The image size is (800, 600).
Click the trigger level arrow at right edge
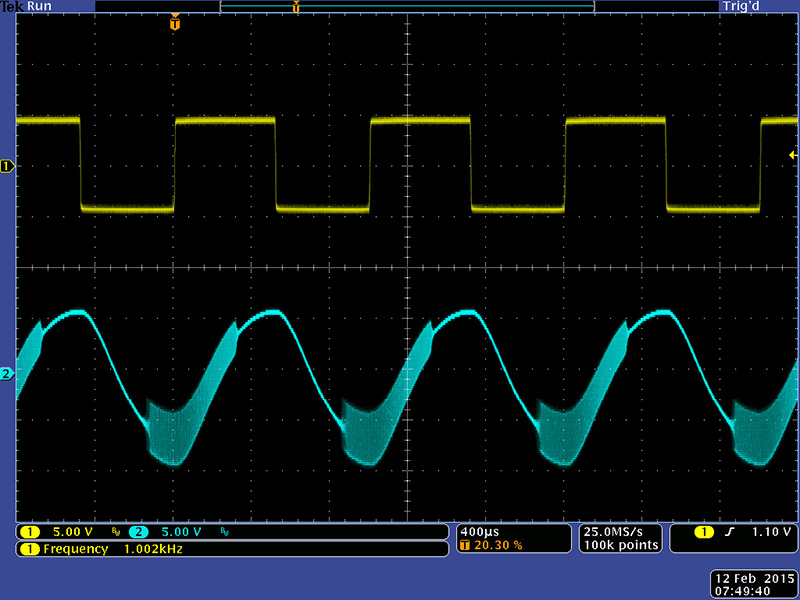[x=792, y=155]
